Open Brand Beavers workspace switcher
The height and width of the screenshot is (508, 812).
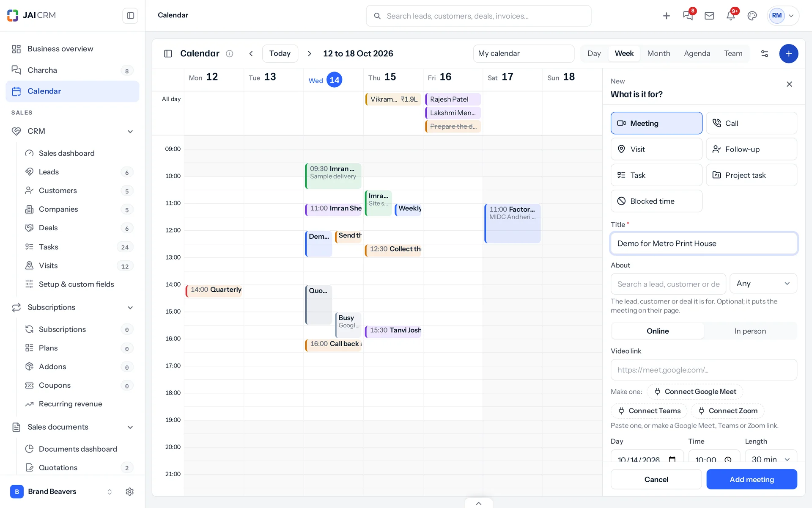pyautogui.click(x=62, y=491)
